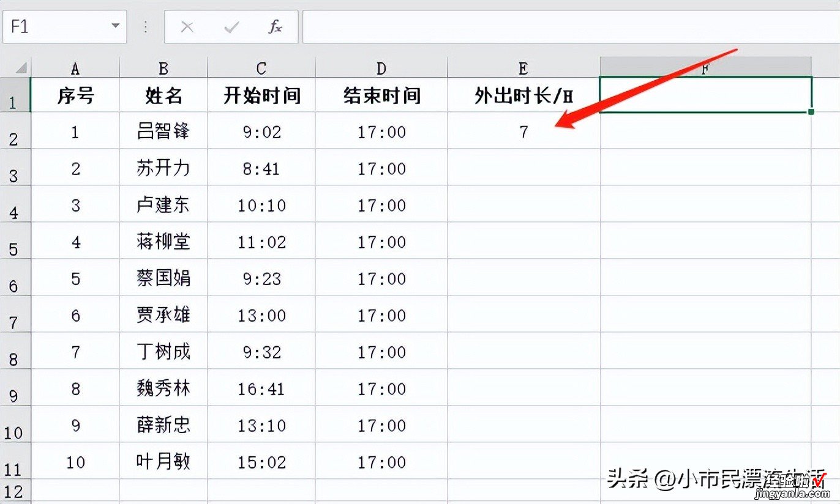Select column C header

tap(261, 67)
